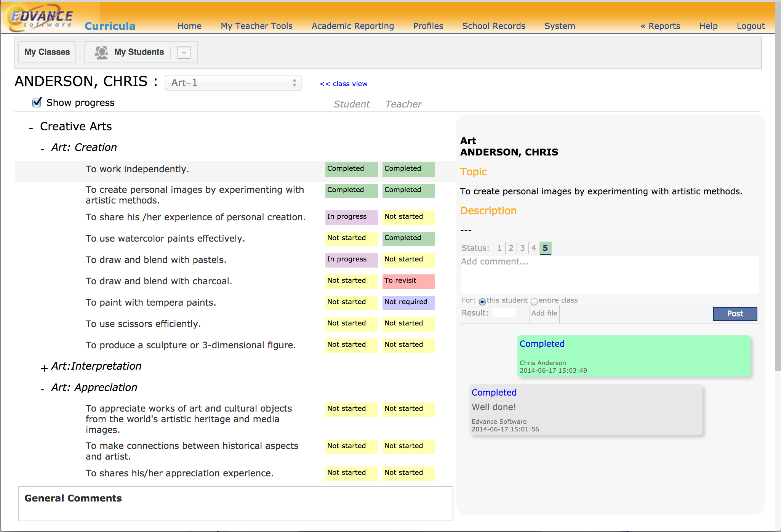The height and width of the screenshot is (532, 781).
Task: Click the My Classes button
Action: (47, 52)
